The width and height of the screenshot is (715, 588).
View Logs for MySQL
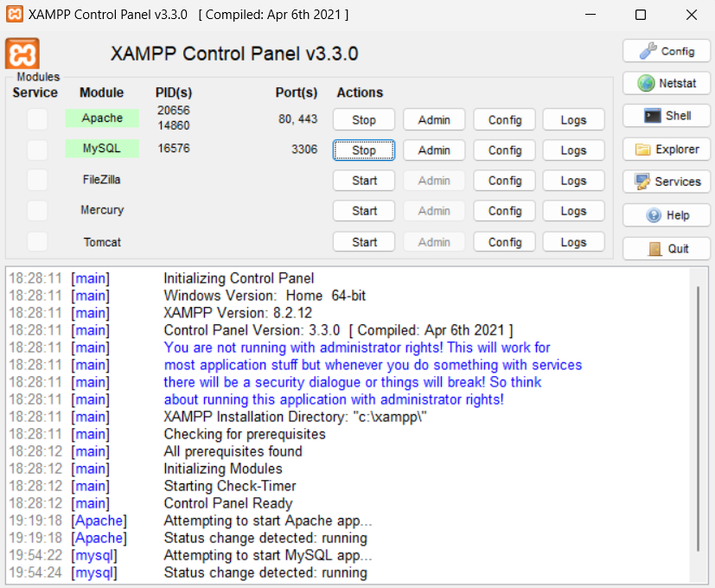pyautogui.click(x=573, y=150)
